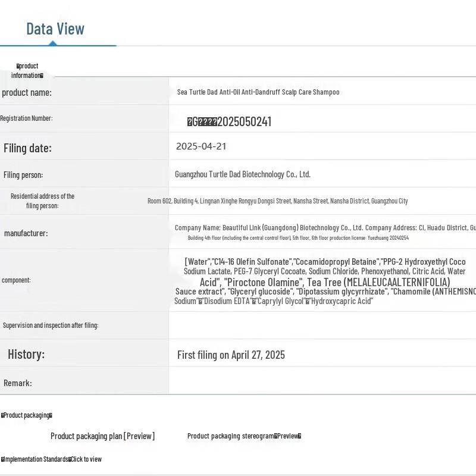Open the Data View tab

[x=55, y=29]
